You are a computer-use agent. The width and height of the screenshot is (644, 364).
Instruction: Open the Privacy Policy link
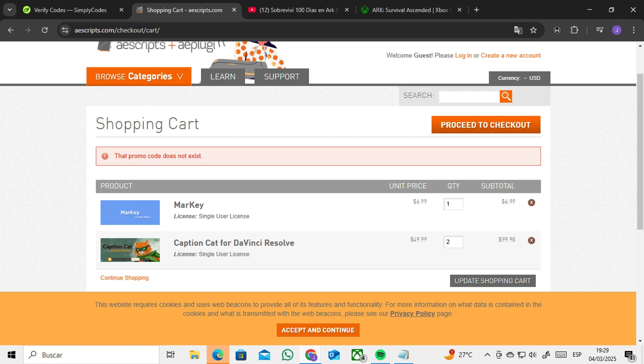point(412,314)
